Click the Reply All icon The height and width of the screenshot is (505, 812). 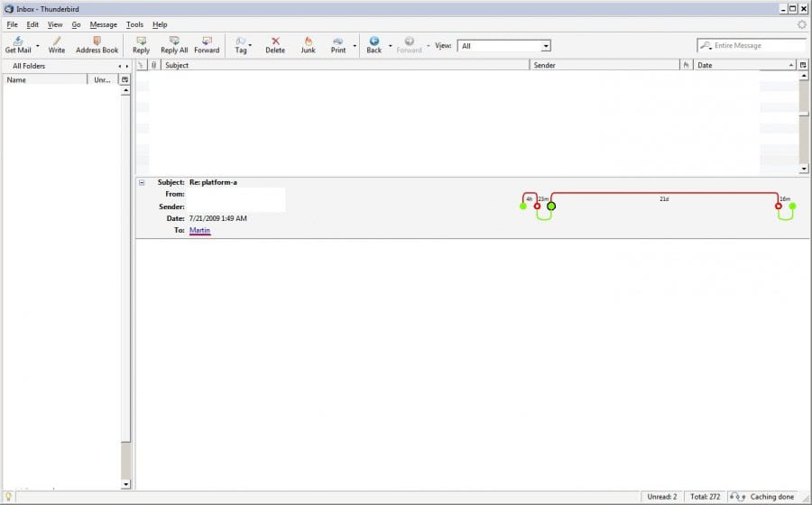point(174,41)
